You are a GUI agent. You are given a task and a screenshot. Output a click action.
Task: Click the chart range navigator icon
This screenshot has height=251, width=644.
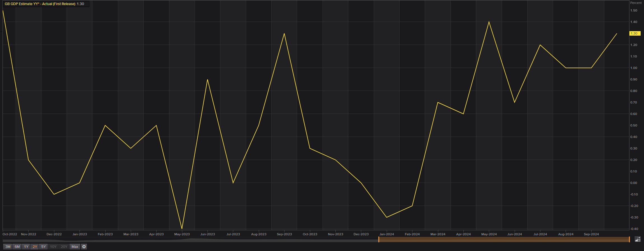pos(638,239)
